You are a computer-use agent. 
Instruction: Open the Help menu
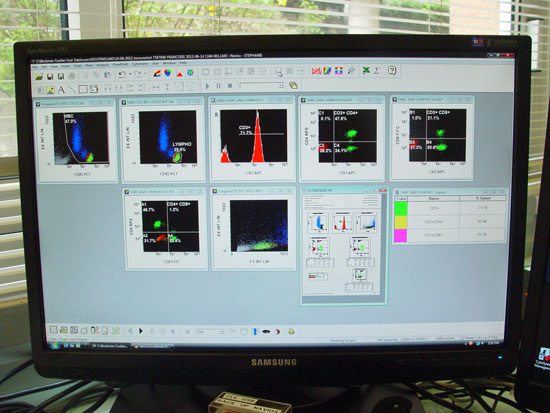(x=183, y=64)
